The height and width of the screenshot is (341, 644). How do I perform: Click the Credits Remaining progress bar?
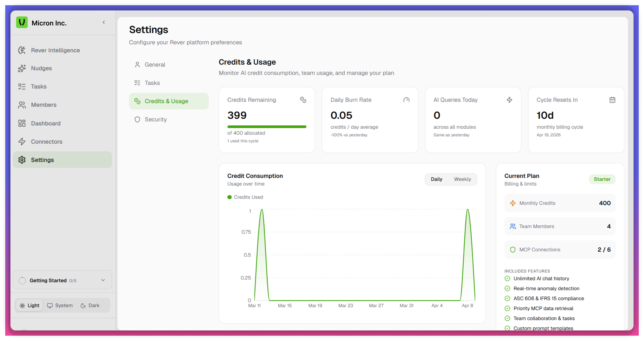(x=266, y=127)
